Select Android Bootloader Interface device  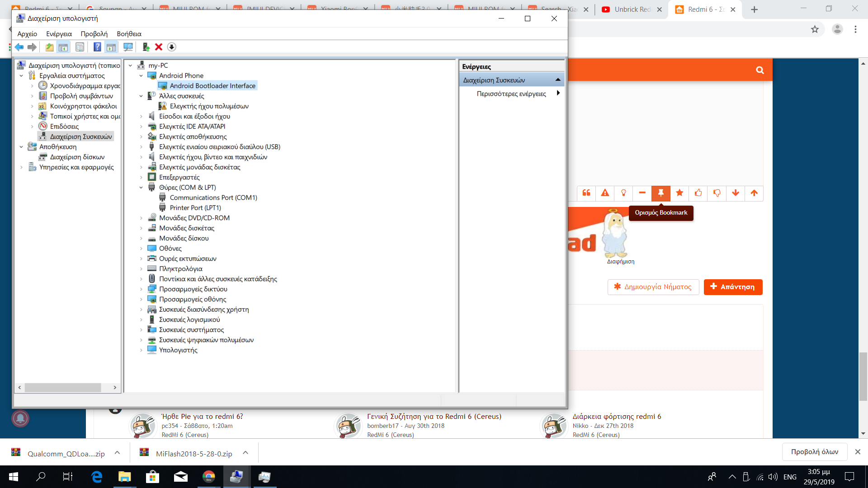tap(212, 86)
